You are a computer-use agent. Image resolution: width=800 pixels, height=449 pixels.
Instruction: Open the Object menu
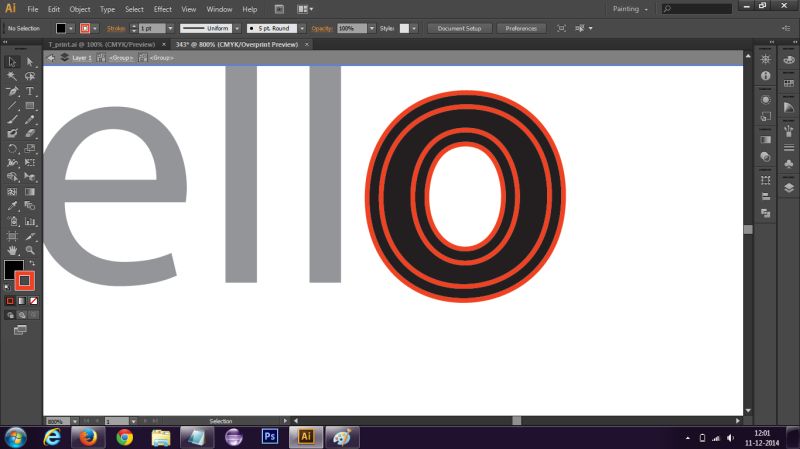[80, 9]
